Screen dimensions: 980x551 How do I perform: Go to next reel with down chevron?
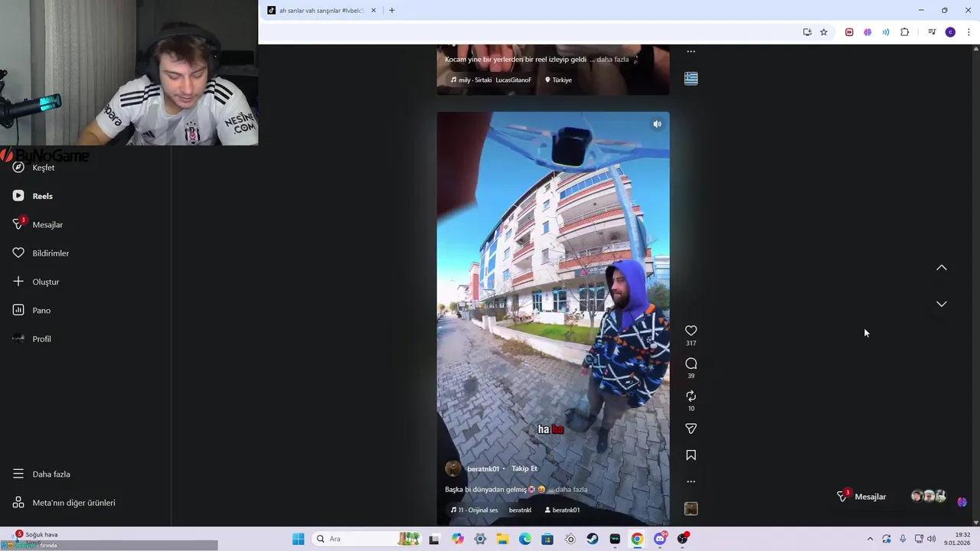click(942, 304)
